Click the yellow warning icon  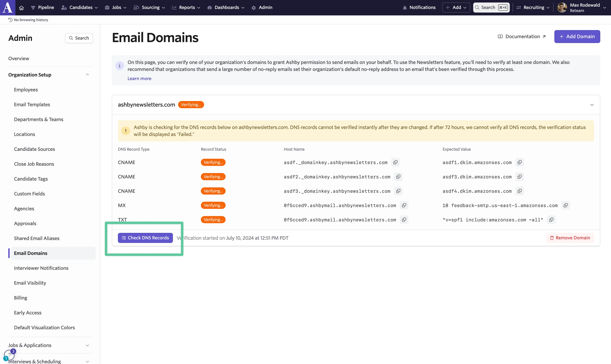click(x=126, y=131)
